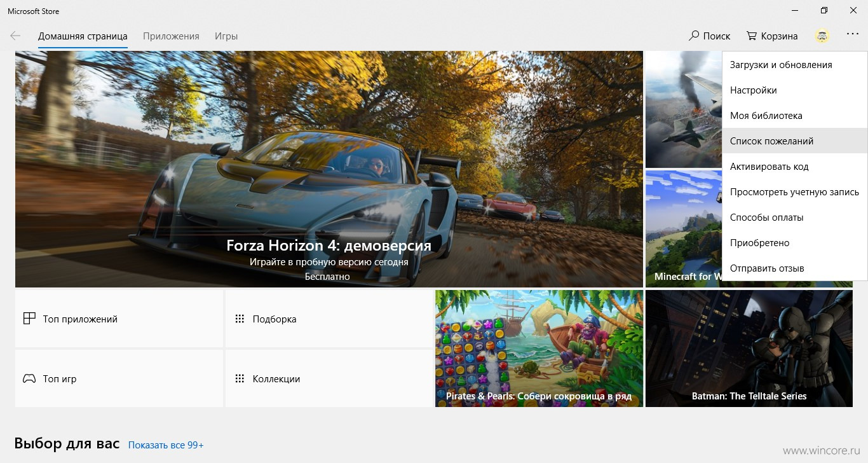Click the back arrow icon
Screen dimensions: 868x463
click(x=15, y=36)
